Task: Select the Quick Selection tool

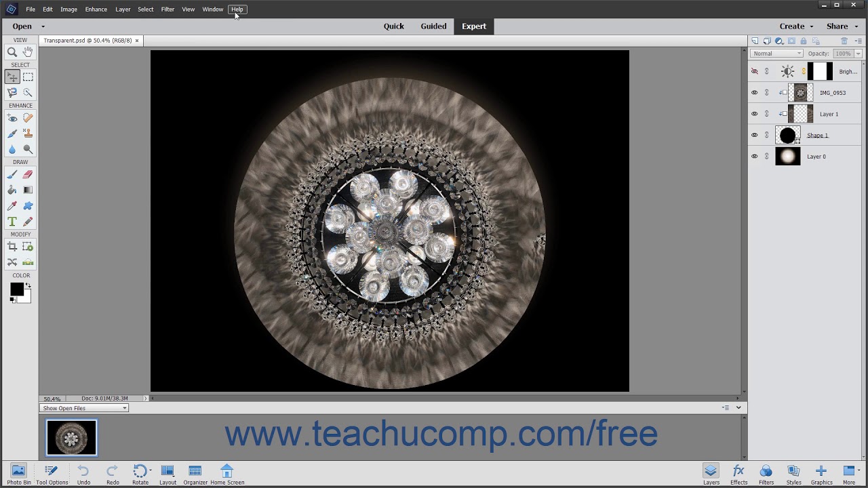Action: pos(28,93)
